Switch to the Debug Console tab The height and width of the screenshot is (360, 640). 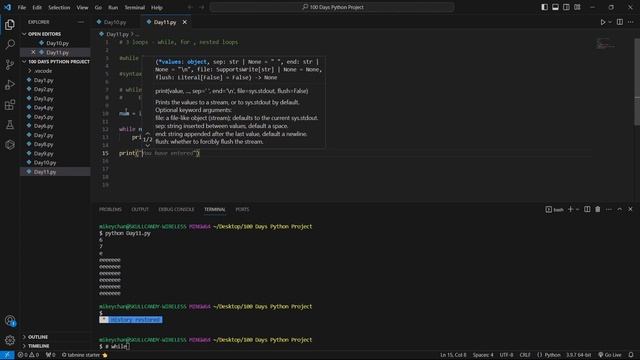(176, 209)
